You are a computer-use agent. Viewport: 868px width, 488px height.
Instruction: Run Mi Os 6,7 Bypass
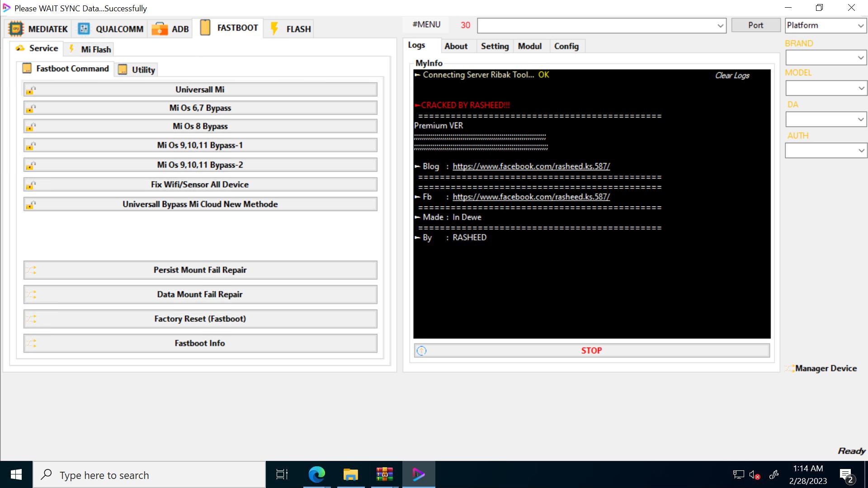[x=200, y=108]
